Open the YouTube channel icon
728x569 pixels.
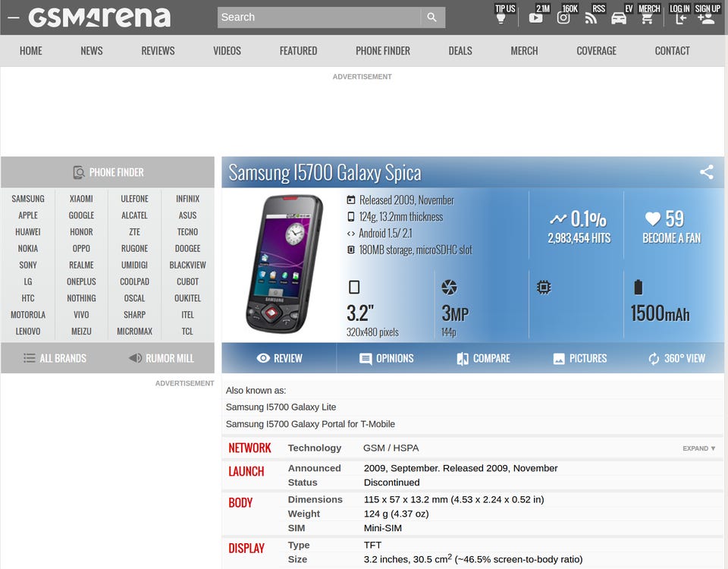[x=535, y=17]
